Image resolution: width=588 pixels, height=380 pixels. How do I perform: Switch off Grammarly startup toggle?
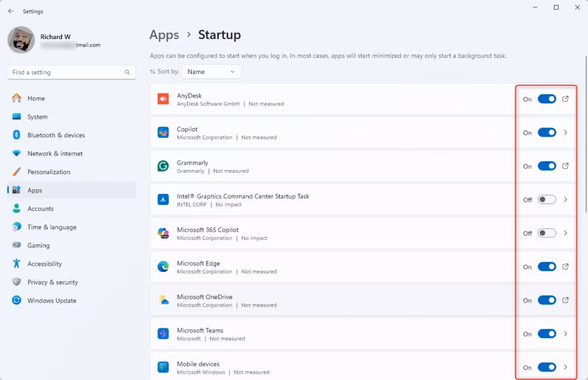547,166
